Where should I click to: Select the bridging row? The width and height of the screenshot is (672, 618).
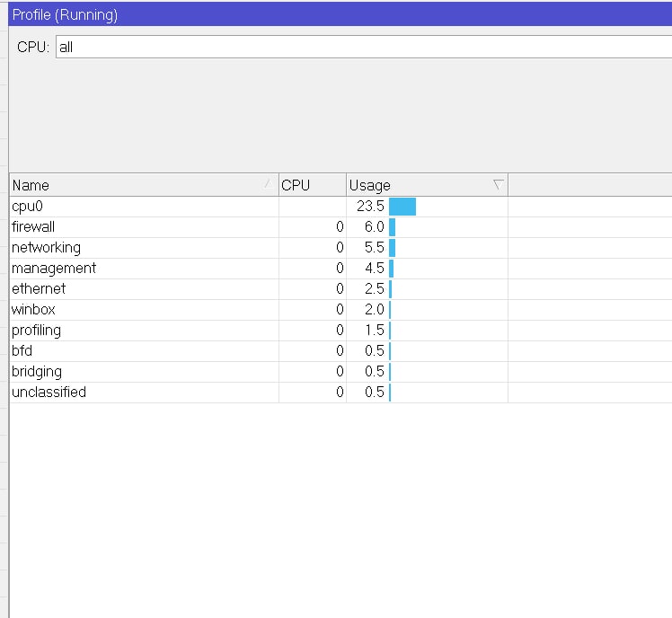pos(340,372)
